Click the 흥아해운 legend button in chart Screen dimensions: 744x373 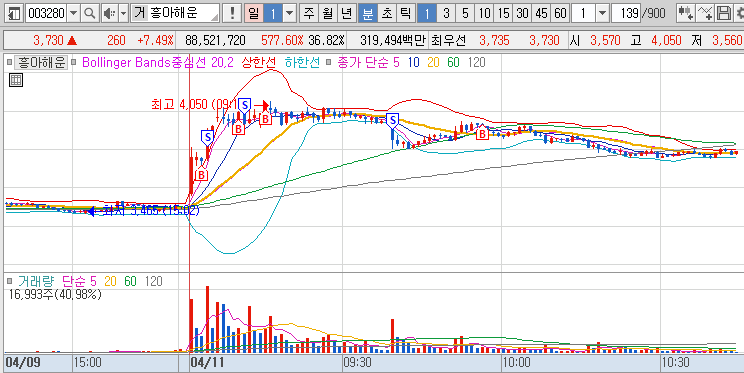pos(41,62)
